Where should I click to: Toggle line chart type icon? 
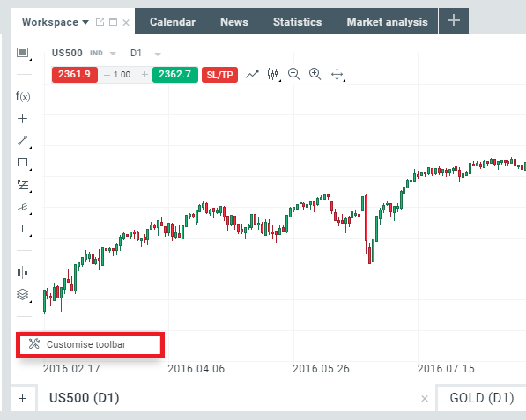point(252,74)
